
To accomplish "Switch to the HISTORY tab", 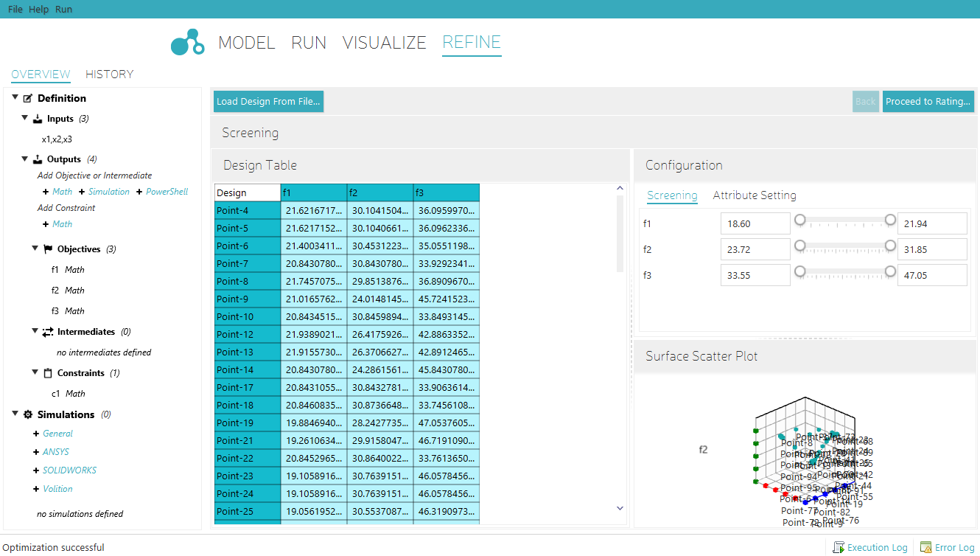I will click(x=110, y=74).
